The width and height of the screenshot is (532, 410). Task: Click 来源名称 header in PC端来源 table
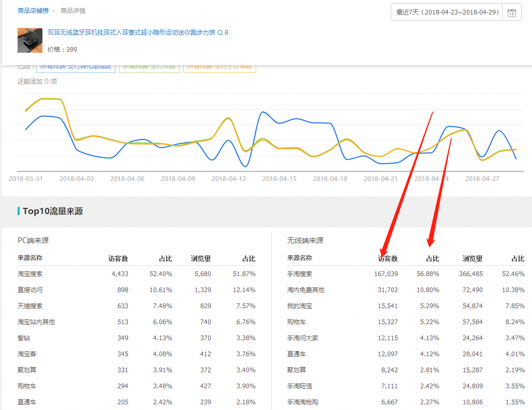[x=30, y=258]
